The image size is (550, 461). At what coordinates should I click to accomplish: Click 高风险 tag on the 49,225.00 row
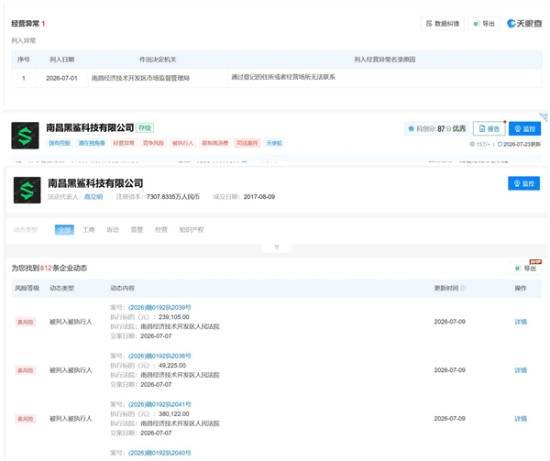25,370
